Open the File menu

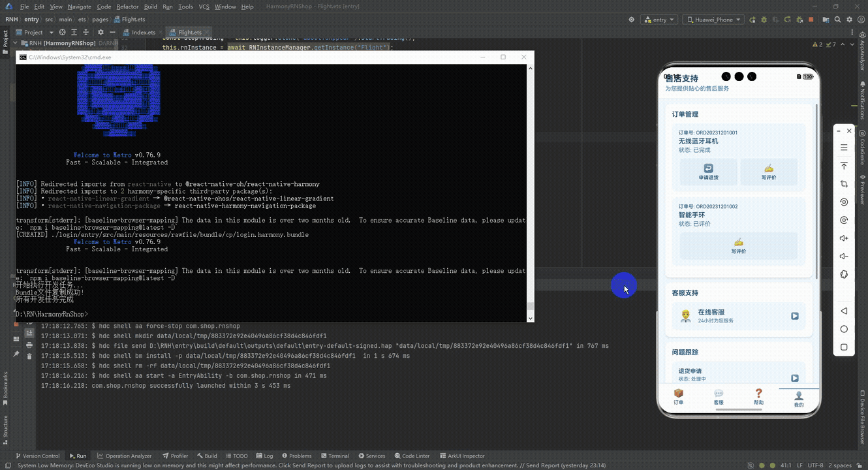point(24,7)
